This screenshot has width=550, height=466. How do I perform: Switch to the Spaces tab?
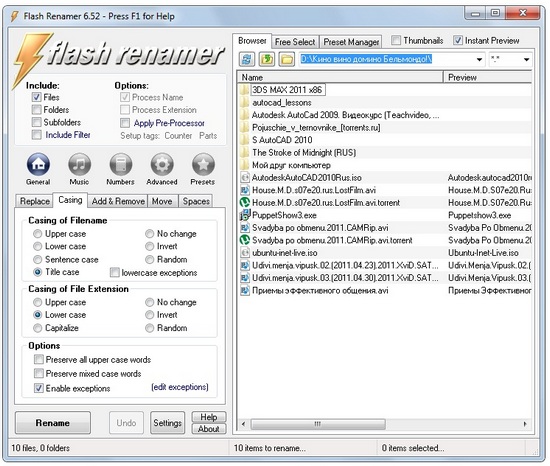coord(196,201)
